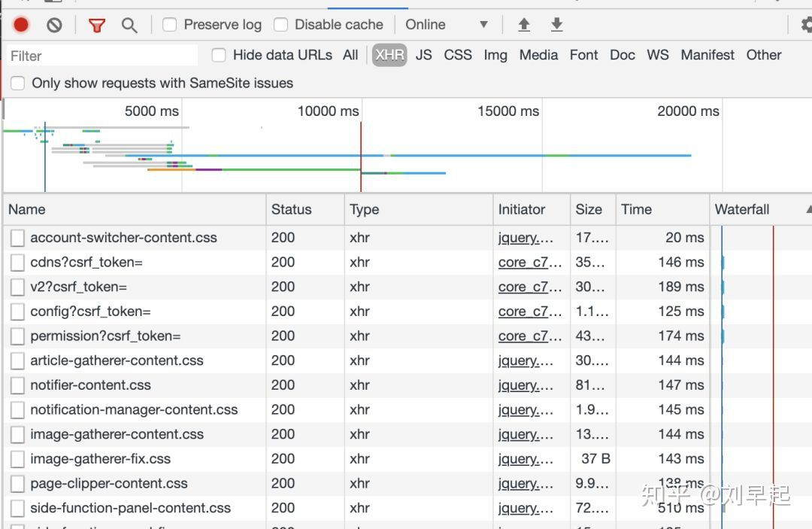812x529 pixels.
Task: Click the Filter text input field
Action: pyautogui.click(x=102, y=56)
